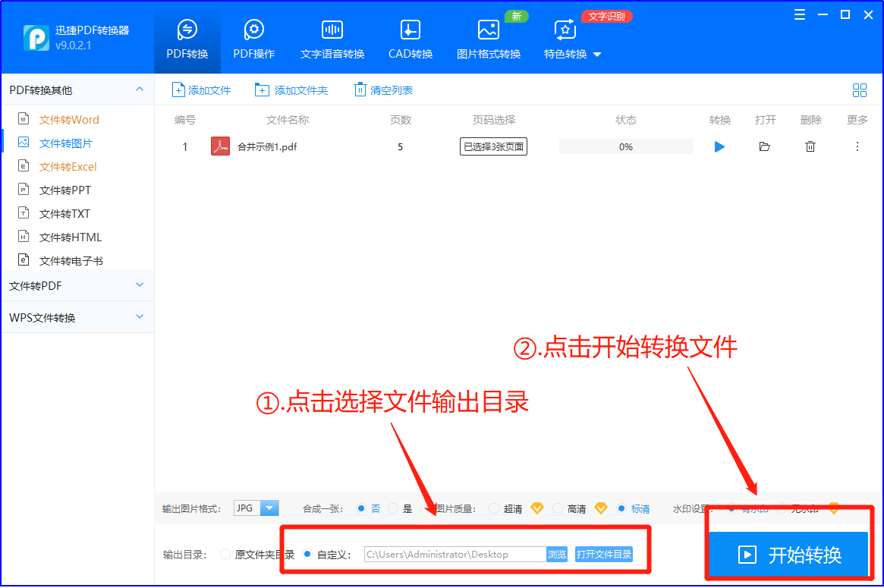Open the hamburger main menu icon
This screenshot has height=588, width=884.
(x=800, y=15)
